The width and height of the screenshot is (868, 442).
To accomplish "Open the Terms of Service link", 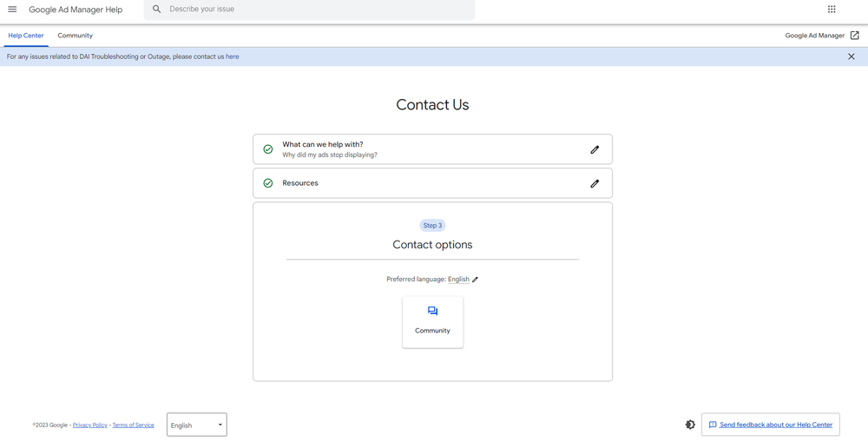I will (133, 426).
